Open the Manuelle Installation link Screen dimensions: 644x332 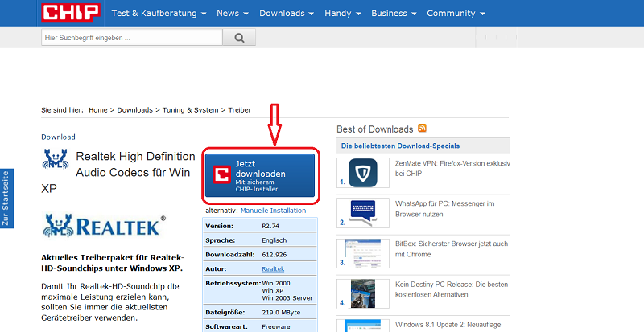[273, 211]
